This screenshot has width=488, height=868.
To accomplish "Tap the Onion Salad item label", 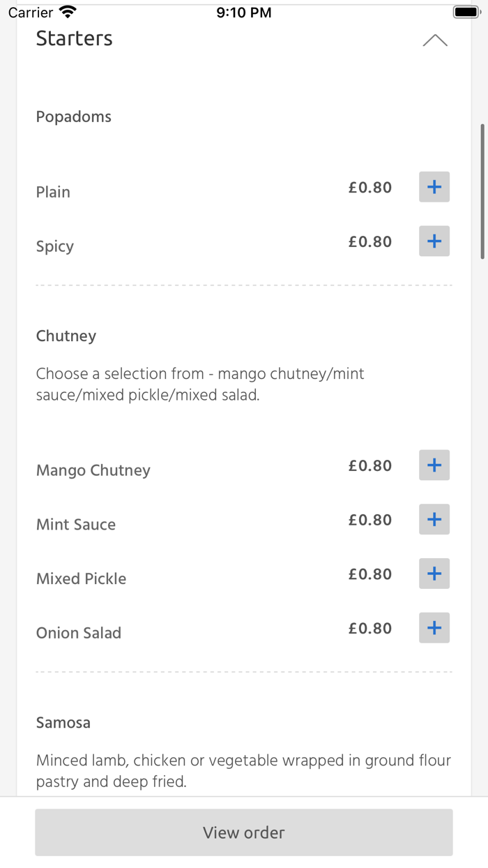I will 79,633.
